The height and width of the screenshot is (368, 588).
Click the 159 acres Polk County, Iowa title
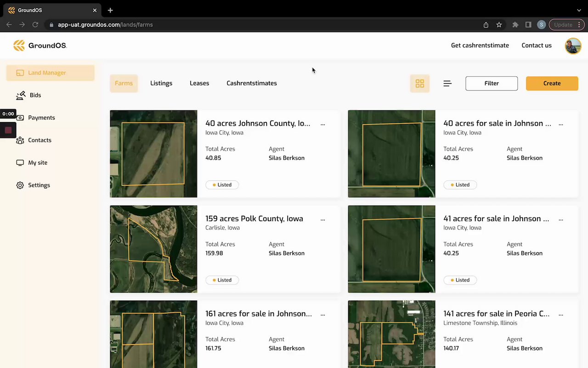click(x=254, y=218)
